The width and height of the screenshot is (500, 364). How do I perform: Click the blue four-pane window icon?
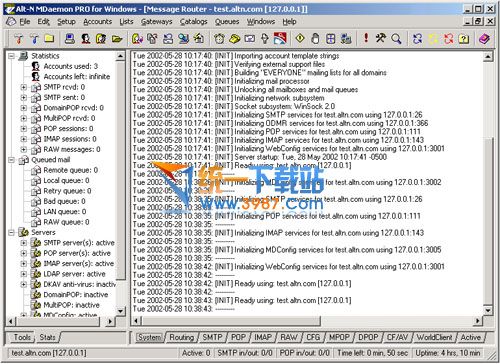(x=330, y=39)
